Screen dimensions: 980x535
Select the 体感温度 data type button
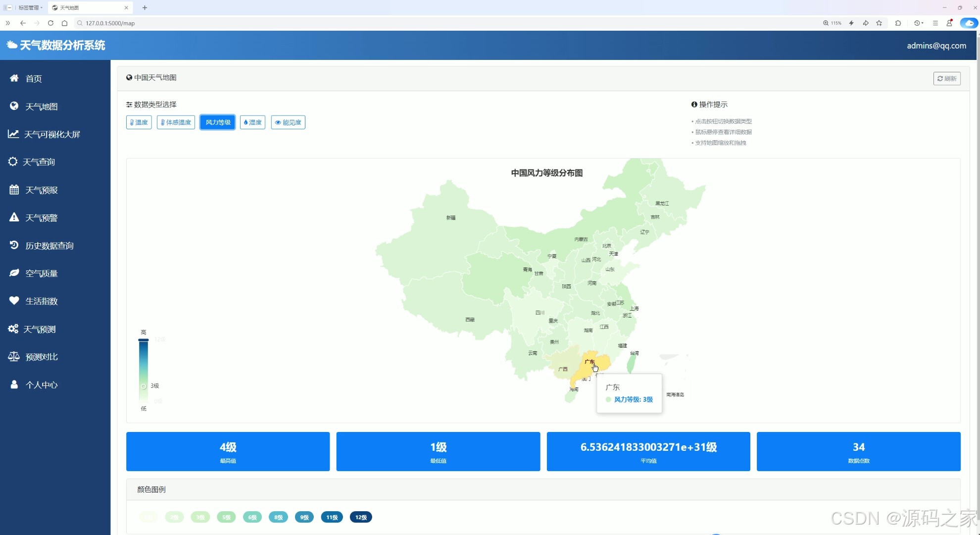pyautogui.click(x=176, y=122)
